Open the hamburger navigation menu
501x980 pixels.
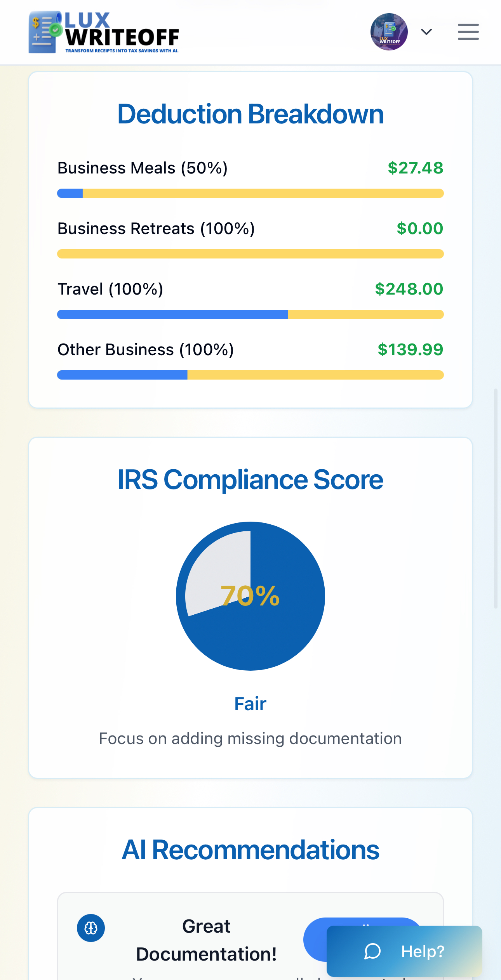[468, 32]
